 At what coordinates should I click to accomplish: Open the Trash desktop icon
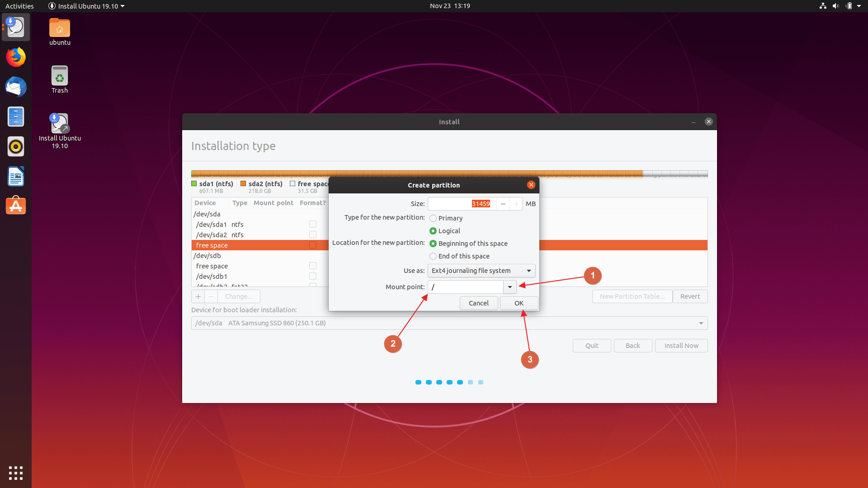coord(60,76)
